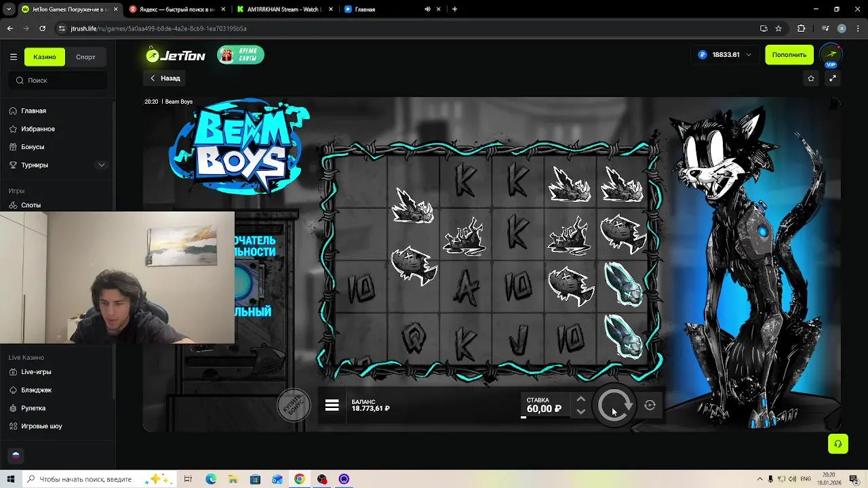868x488 pixels.
Task: Click the 60,00 ₽ bet amount
Action: 544,409
